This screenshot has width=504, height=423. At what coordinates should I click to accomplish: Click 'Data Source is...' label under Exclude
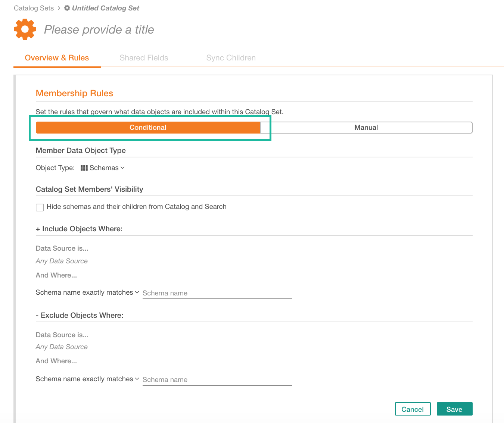(62, 335)
